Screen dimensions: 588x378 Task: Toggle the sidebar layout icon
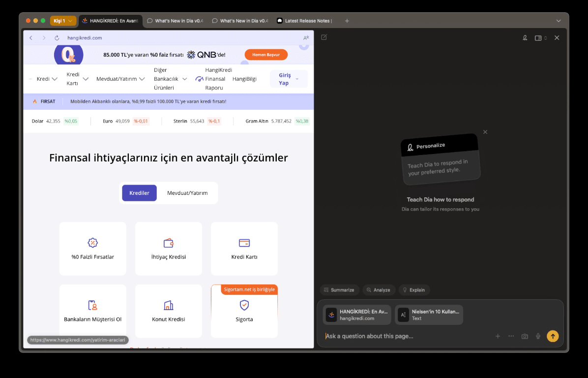[538, 38]
